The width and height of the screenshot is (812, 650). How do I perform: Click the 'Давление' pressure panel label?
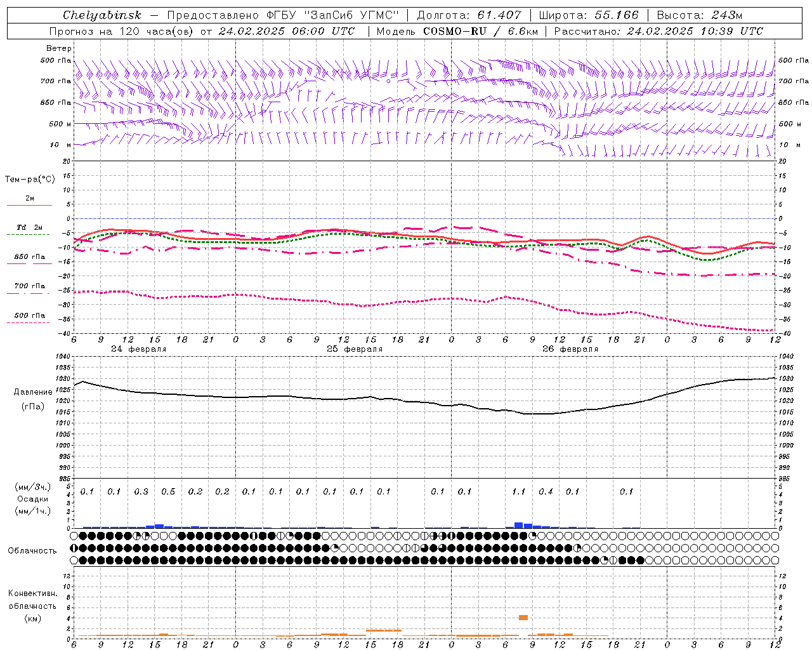33,392
